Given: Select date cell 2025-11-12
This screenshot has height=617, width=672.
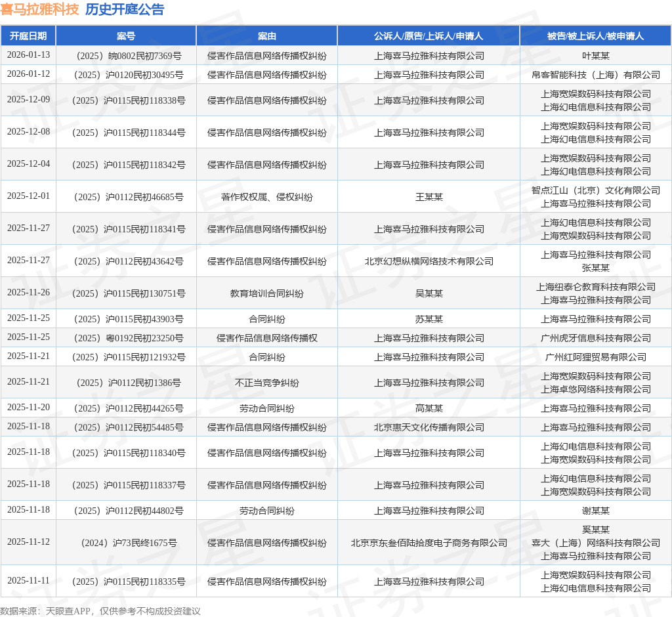Looking at the screenshot, I should click(28, 542).
